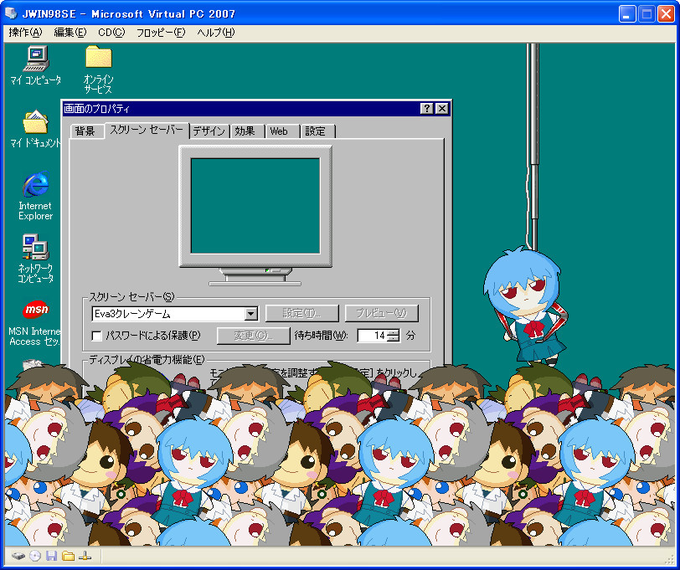Maximize the Virtual PC window

pyautogui.click(x=646, y=14)
